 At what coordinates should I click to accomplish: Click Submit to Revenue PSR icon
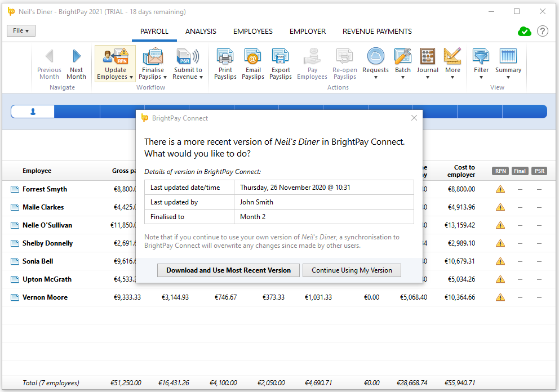tap(188, 64)
